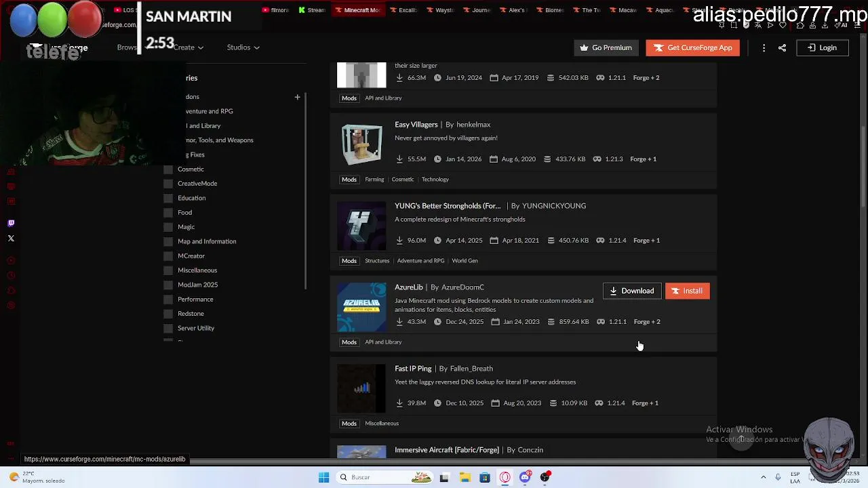This screenshot has height=488, width=868.
Task: Click the Task View taskbar icon
Action: (444, 477)
